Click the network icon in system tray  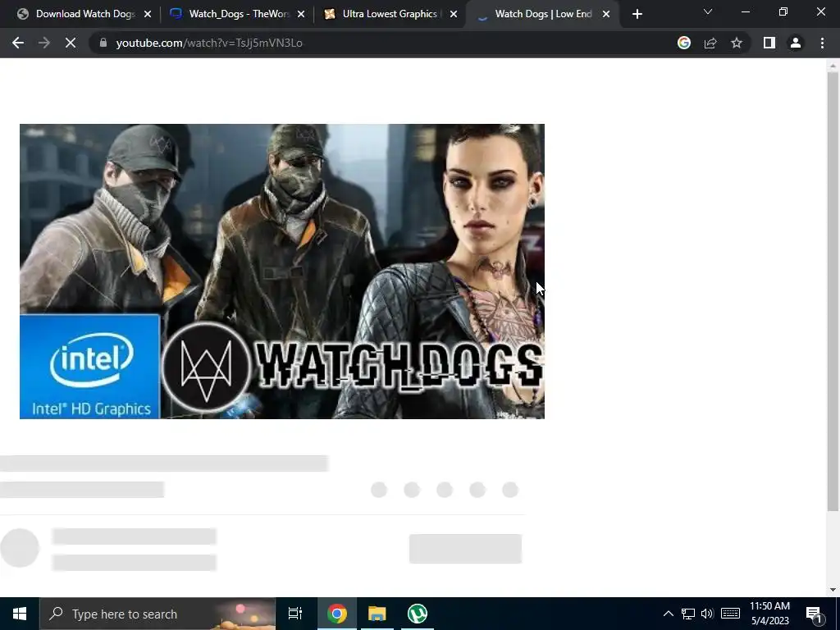tap(688, 614)
